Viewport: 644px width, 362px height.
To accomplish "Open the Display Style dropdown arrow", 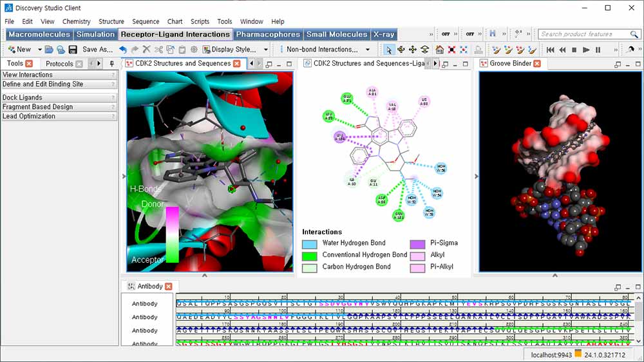I will (x=266, y=50).
